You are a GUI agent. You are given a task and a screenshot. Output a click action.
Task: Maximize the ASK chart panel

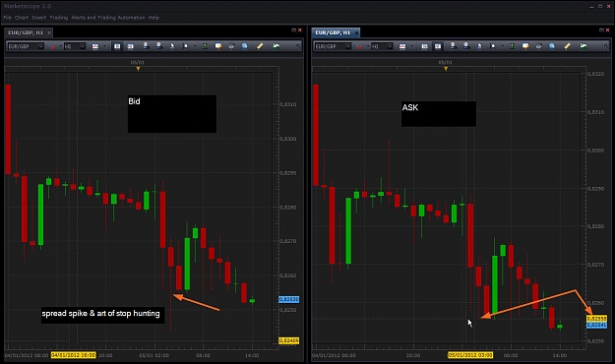601,30
